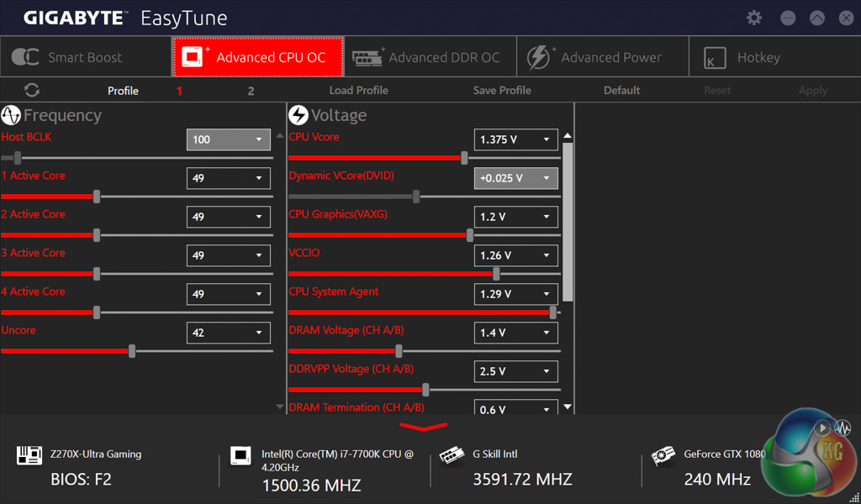This screenshot has height=504, width=861.
Task: Click the hardware monitor waveform icon
Action: (x=843, y=428)
